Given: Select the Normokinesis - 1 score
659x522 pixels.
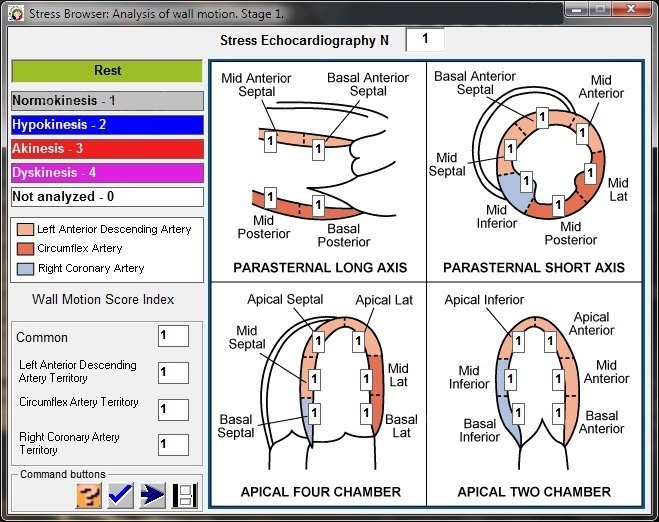Looking at the screenshot, I should (x=107, y=101).
